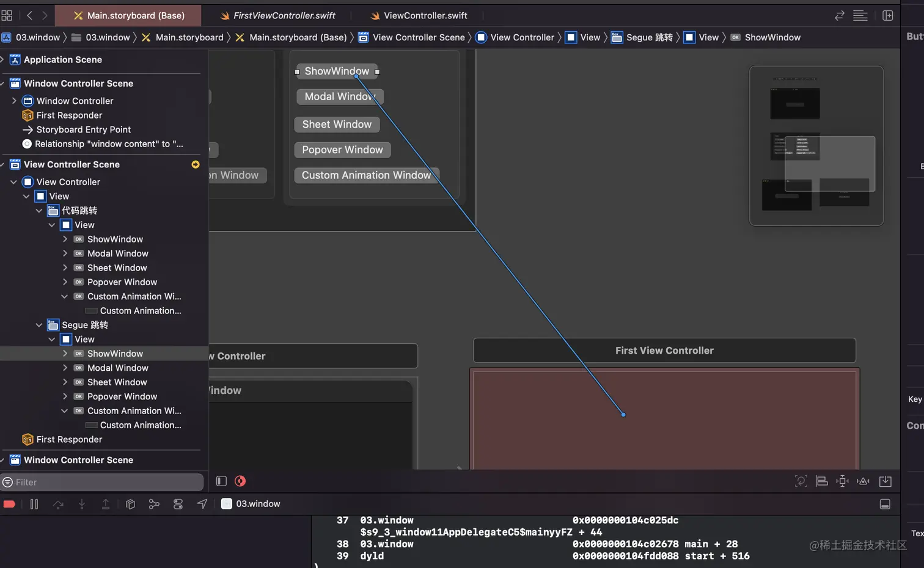Select the highlighted ShowWindow row under Segue 跳转
Viewport: 924px width, 568px height.
point(104,354)
